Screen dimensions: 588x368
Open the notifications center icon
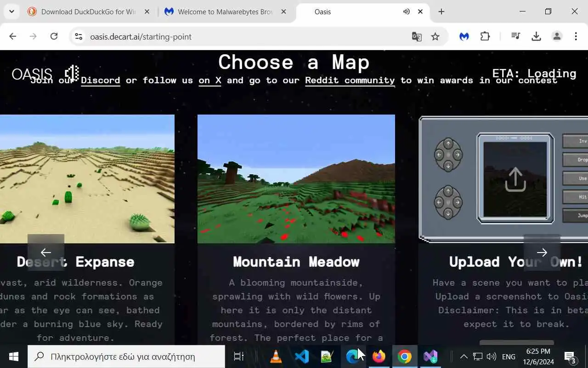[570, 356]
